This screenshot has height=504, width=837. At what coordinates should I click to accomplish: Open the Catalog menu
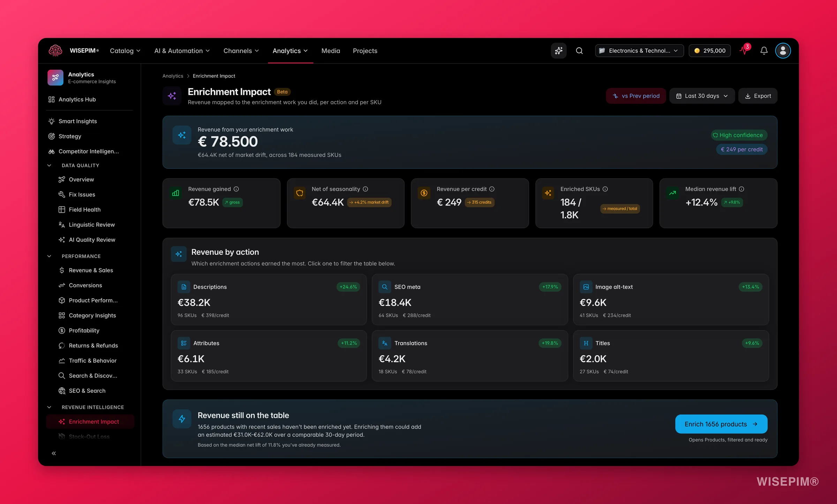point(125,51)
